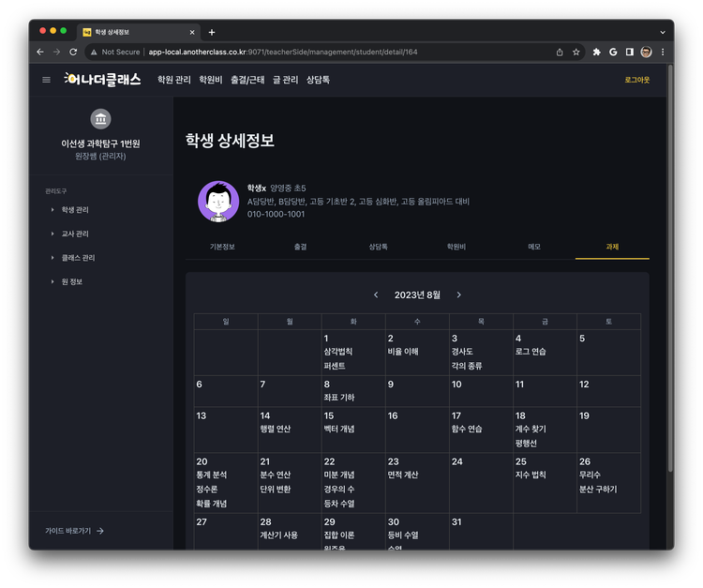Click 면적 계산 on August 23

tap(403, 475)
